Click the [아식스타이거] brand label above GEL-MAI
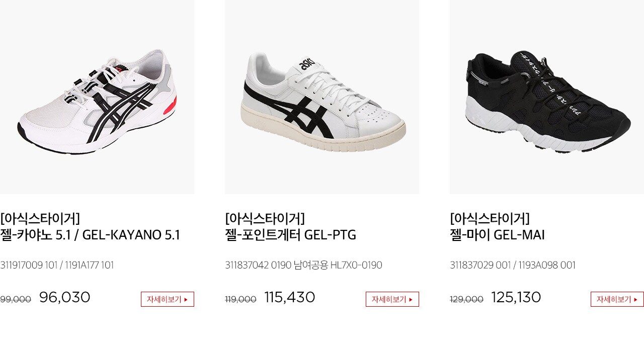644x347 pixels. (x=490, y=218)
